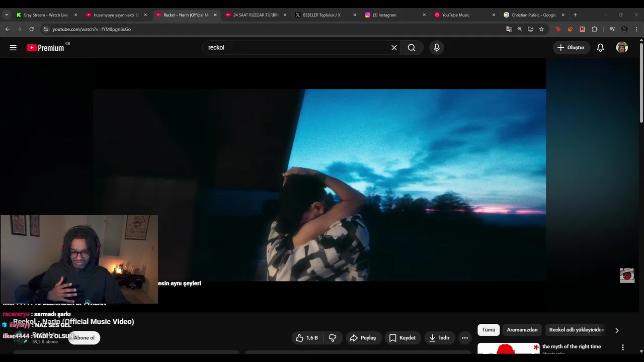
Task: Open 'the myth of the right time' title
Action: [x=572, y=346]
